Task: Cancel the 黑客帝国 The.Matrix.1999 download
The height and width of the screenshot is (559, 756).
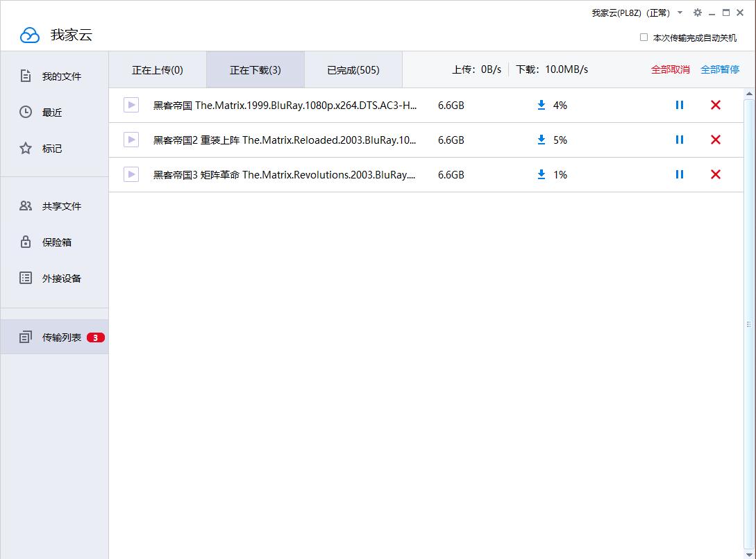Action: (716, 105)
